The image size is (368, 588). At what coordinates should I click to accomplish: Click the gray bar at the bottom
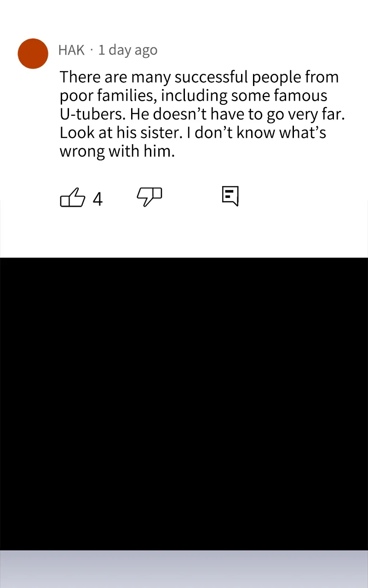pos(184,569)
